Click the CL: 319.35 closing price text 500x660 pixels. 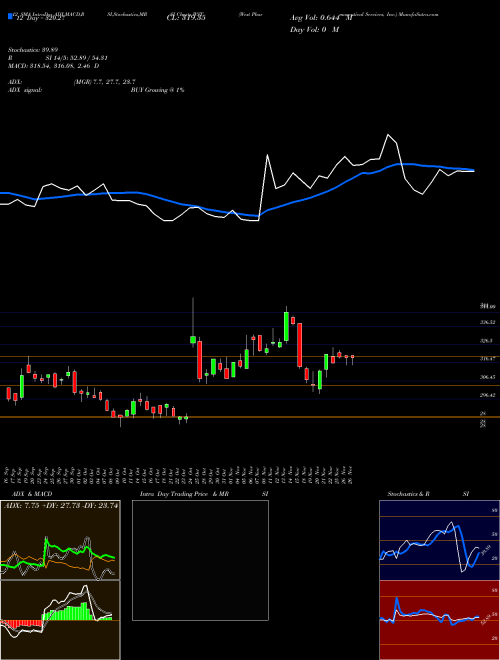[186, 18]
